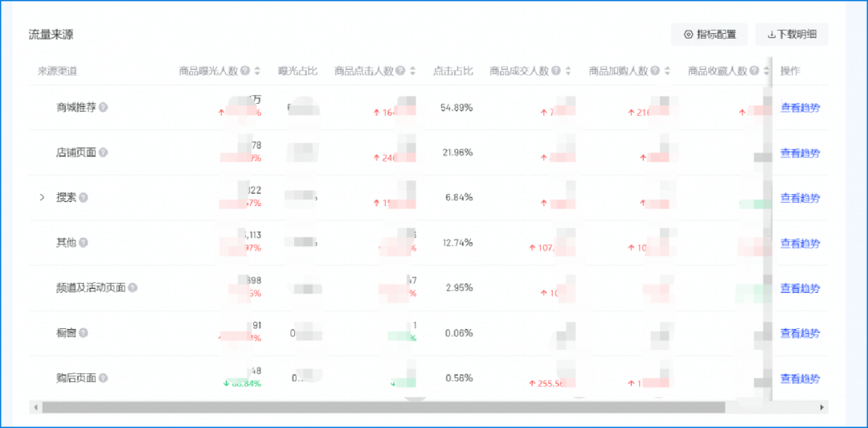Viewport: 868px width, 428px height.
Task: Click help icon beside 频道及活动页面
Action: coord(133,288)
